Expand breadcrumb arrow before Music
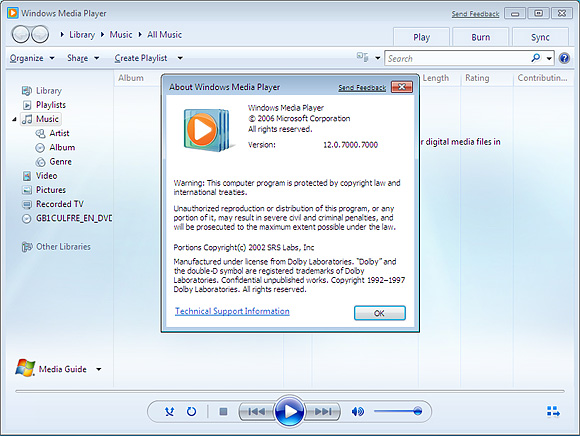Screen dimensions: 580x436 [102, 35]
